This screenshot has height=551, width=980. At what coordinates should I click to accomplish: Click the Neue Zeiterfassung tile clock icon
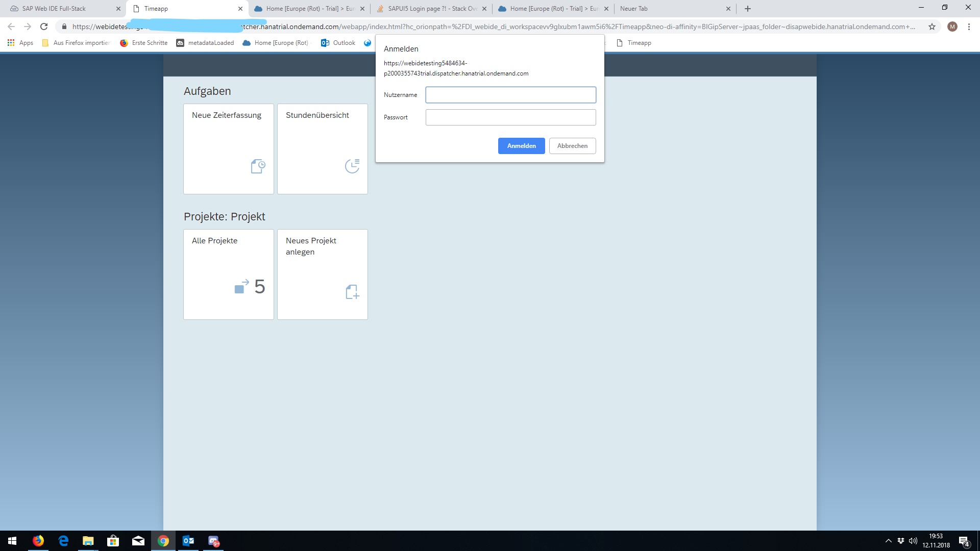pyautogui.click(x=258, y=166)
